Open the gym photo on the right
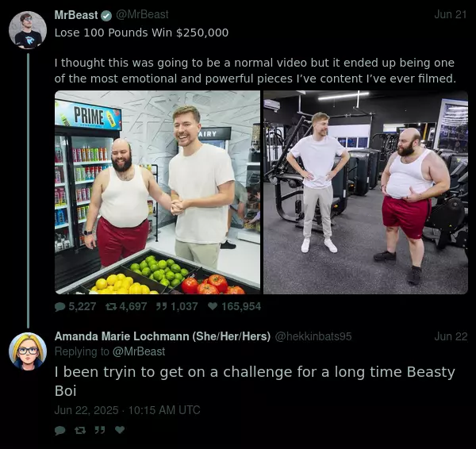Screen dimensions: 476x449 366,192
